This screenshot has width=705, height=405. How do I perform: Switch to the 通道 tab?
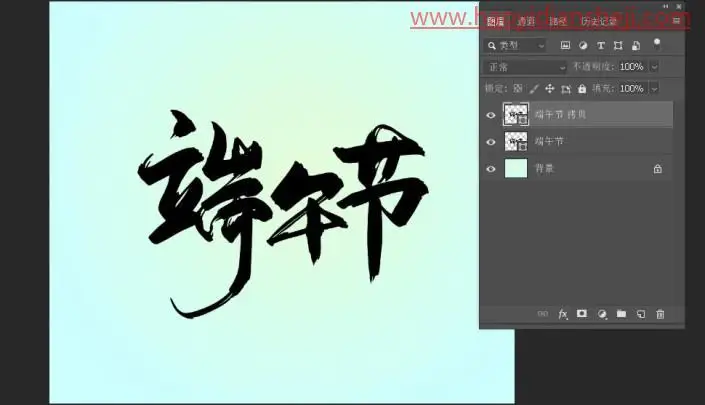pos(526,21)
